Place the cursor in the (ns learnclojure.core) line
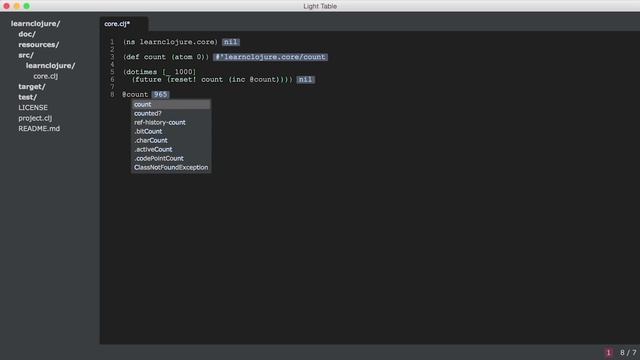640x360 pixels. [170, 42]
